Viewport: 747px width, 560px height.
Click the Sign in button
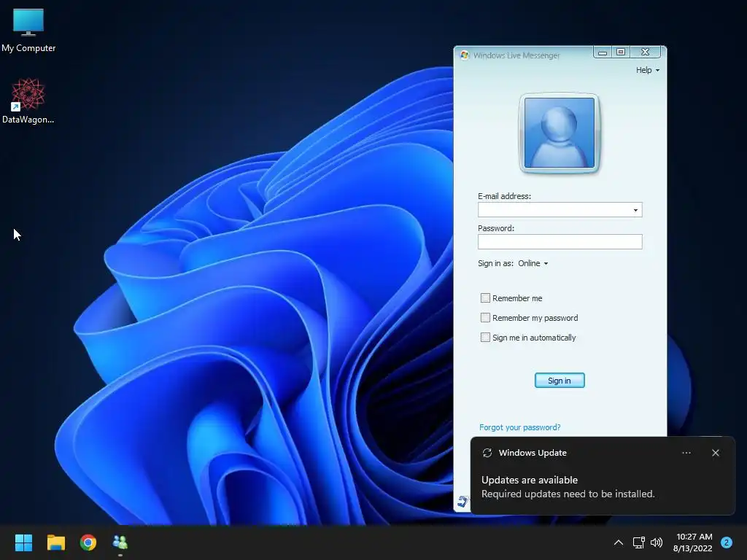click(x=560, y=381)
